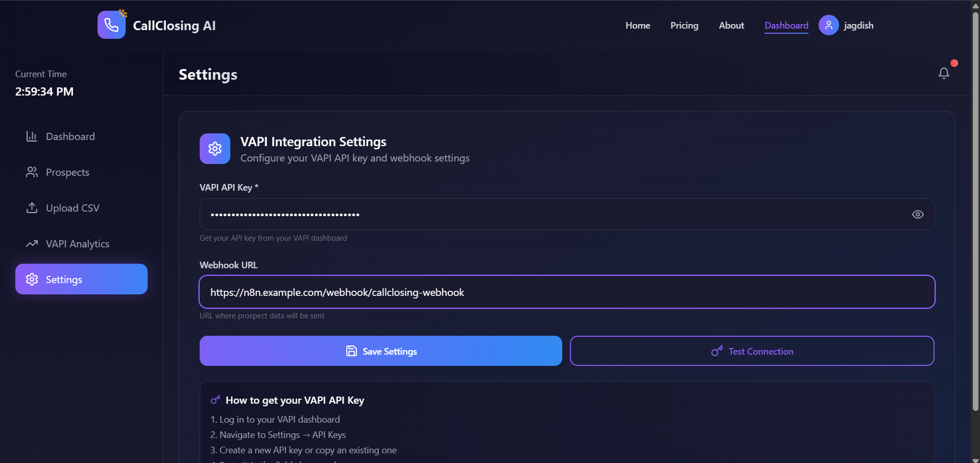980x463 pixels.
Task: Click the key icon beside How to get heading
Action: pyautogui.click(x=216, y=400)
